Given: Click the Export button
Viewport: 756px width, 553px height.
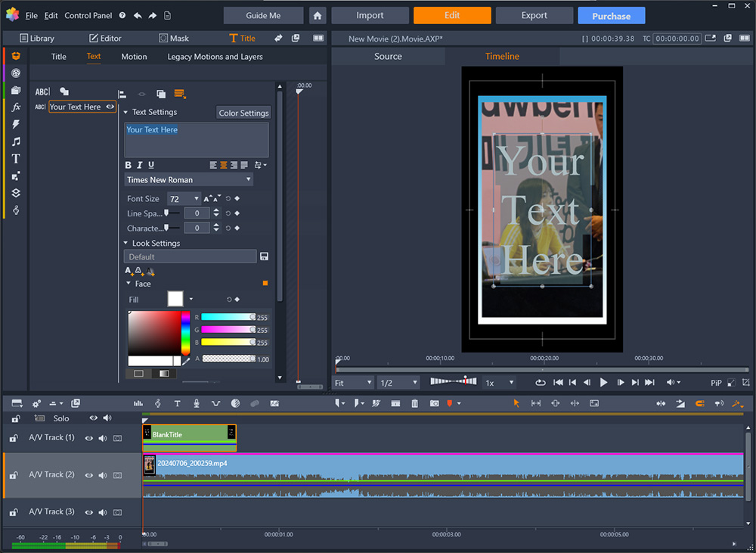Looking at the screenshot, I should coord(534,15).
